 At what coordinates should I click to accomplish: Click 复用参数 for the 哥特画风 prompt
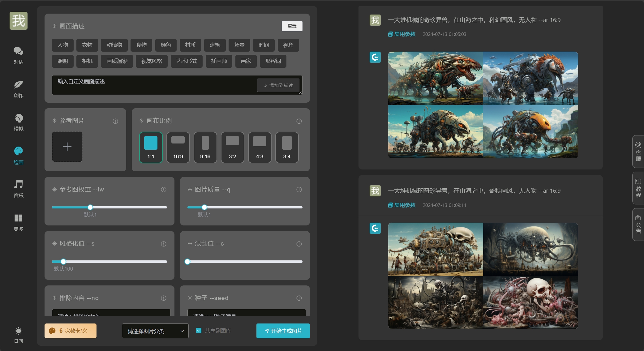coord(402,205)
